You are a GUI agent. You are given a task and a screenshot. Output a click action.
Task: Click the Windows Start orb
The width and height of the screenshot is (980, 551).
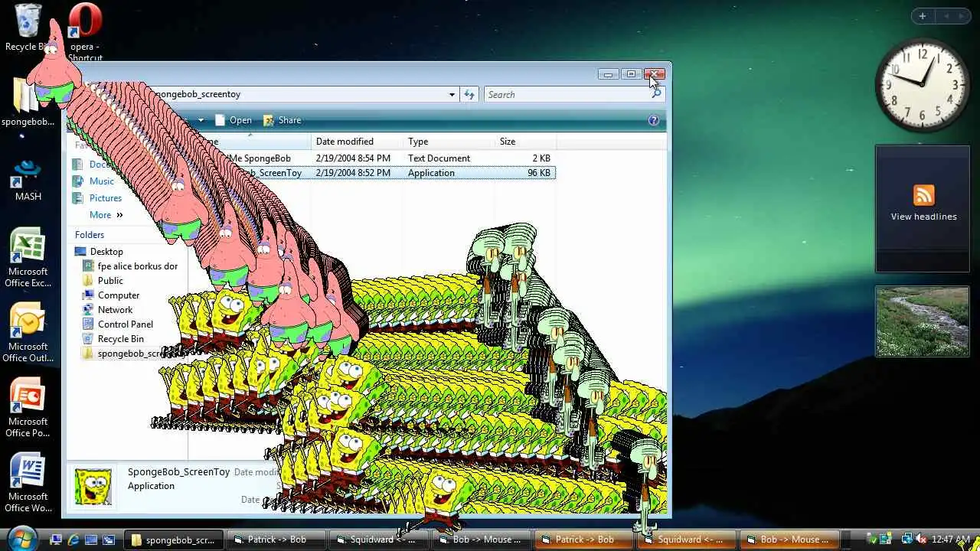[x=21, y=539]
